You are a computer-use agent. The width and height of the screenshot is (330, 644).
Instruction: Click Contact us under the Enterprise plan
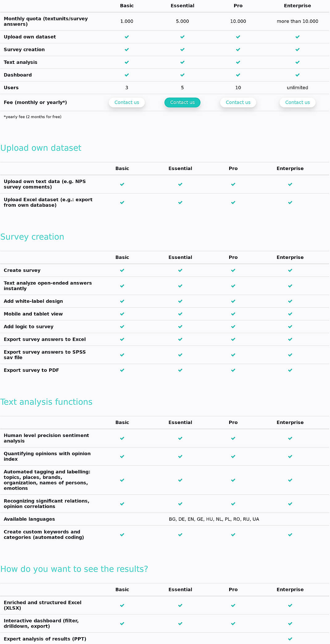coord(297,102)
